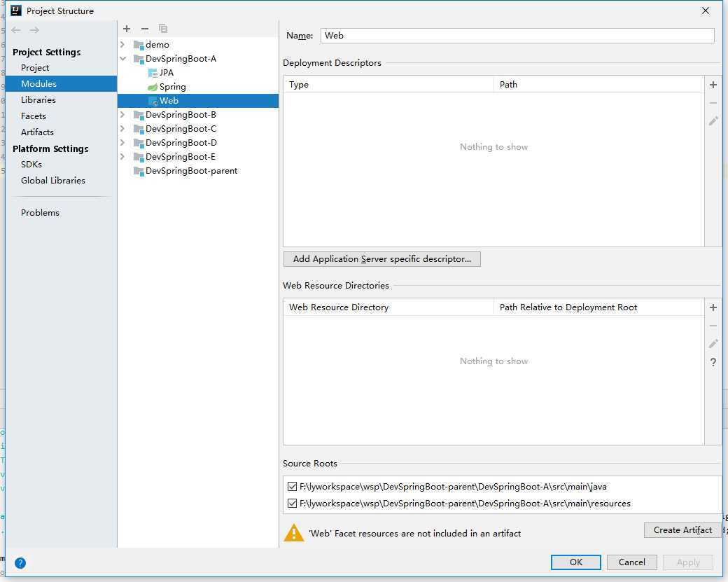Viewport: 728px width, 582px height.
Task: Click the back navigation arrow
Action: click(16, 30)
